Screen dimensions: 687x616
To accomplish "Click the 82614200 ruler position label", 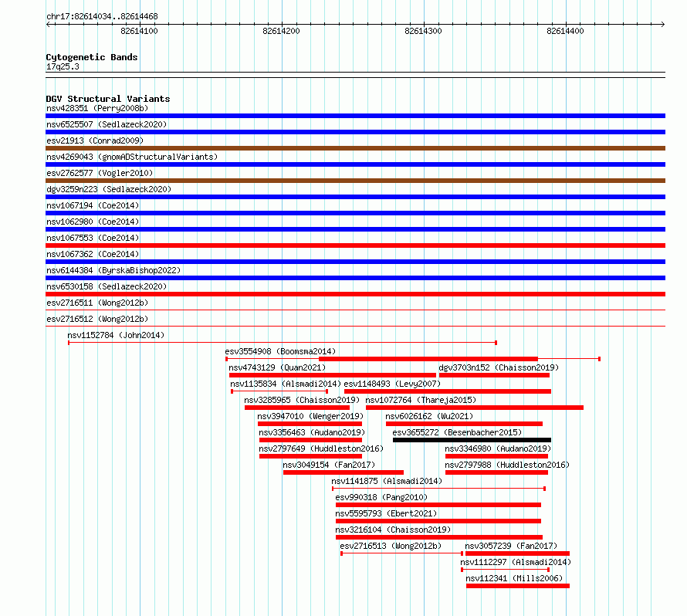I will tap(281, 31).
